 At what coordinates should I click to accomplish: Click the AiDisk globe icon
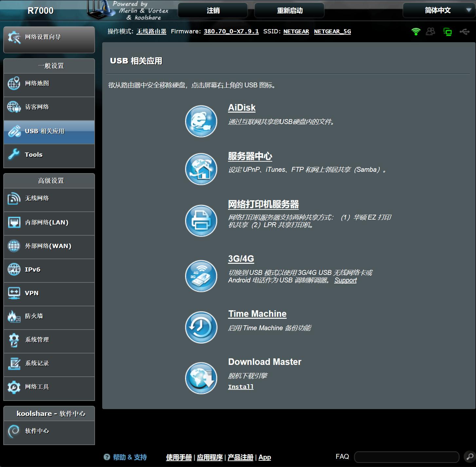(x=201, y=121)
